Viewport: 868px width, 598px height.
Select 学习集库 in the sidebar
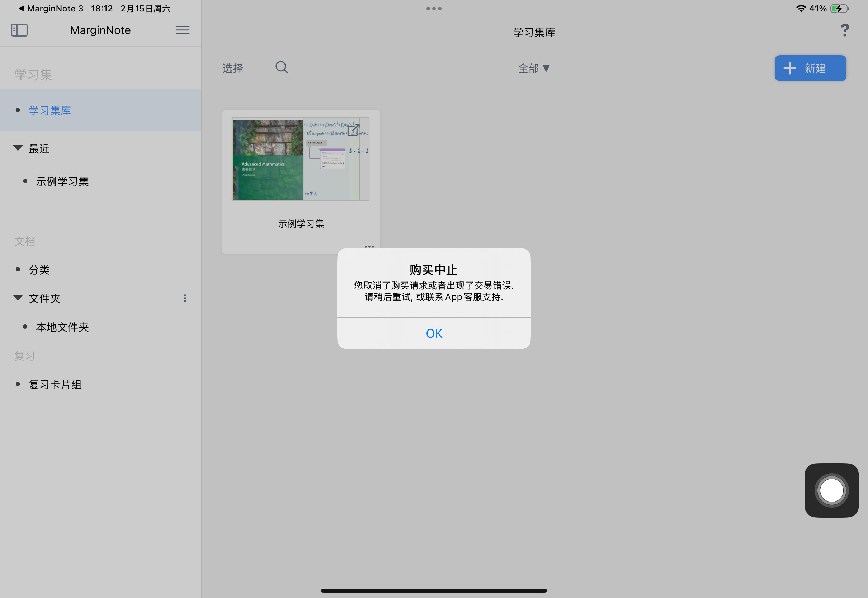pos(100,110)
